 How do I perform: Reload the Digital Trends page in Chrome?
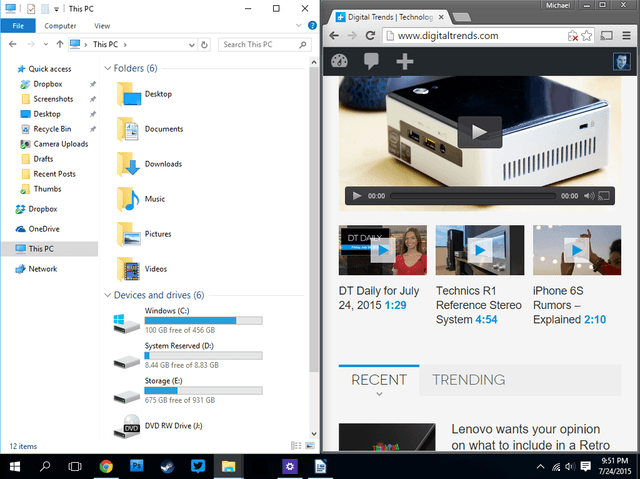click(370, 35)
